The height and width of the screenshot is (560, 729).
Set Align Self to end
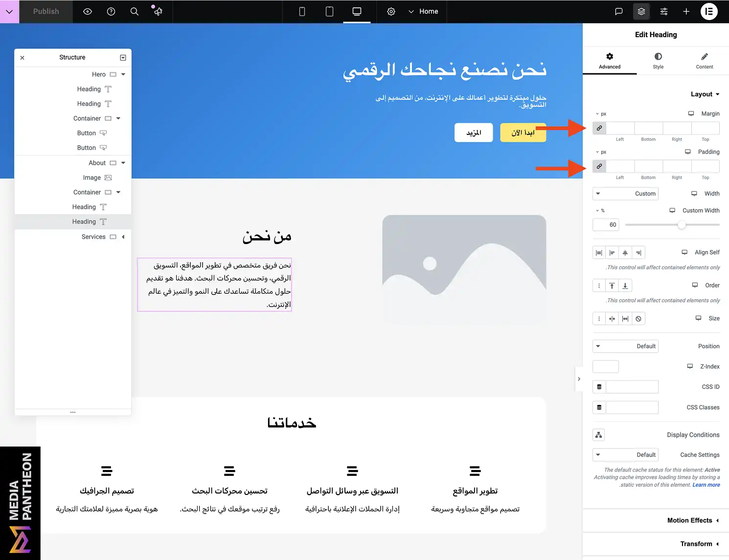coord(612,252)
